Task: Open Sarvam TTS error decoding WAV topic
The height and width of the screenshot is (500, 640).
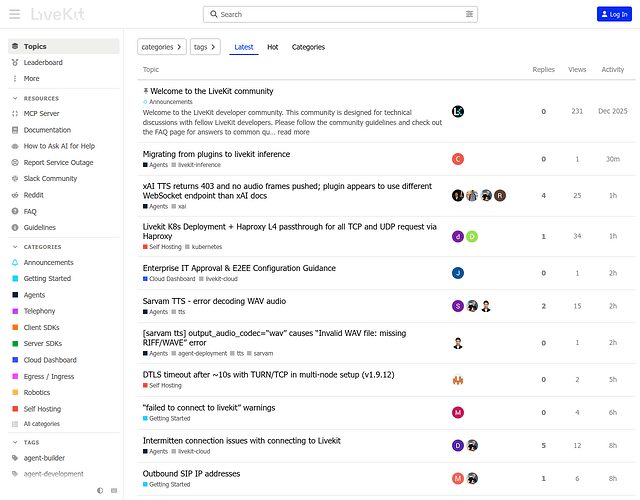Action: coord(214,301)
